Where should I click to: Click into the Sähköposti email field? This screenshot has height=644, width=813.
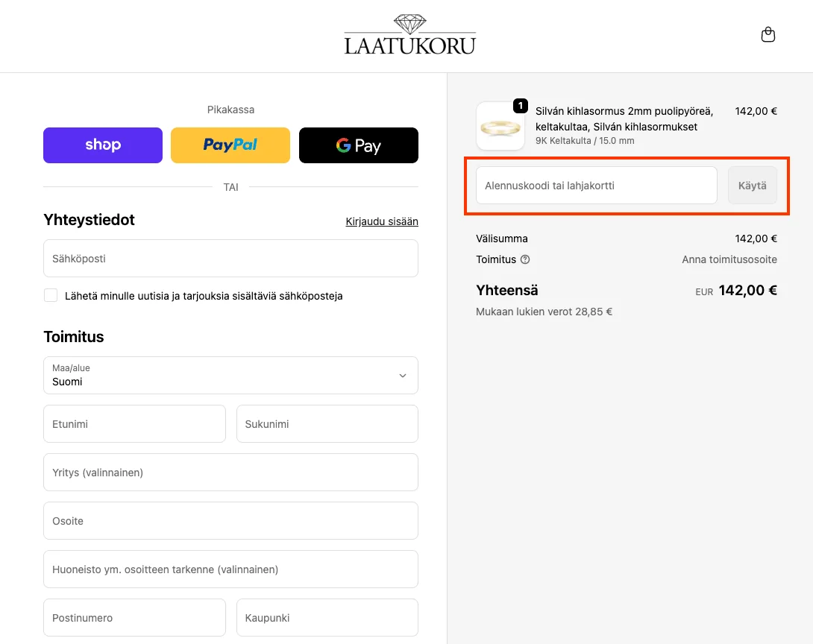click(230, 258)
